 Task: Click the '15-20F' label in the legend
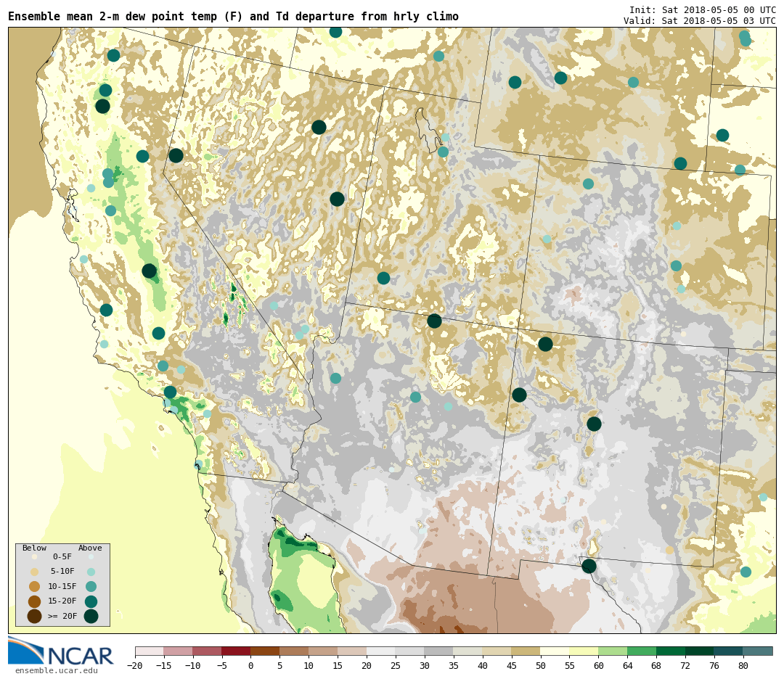62,601
